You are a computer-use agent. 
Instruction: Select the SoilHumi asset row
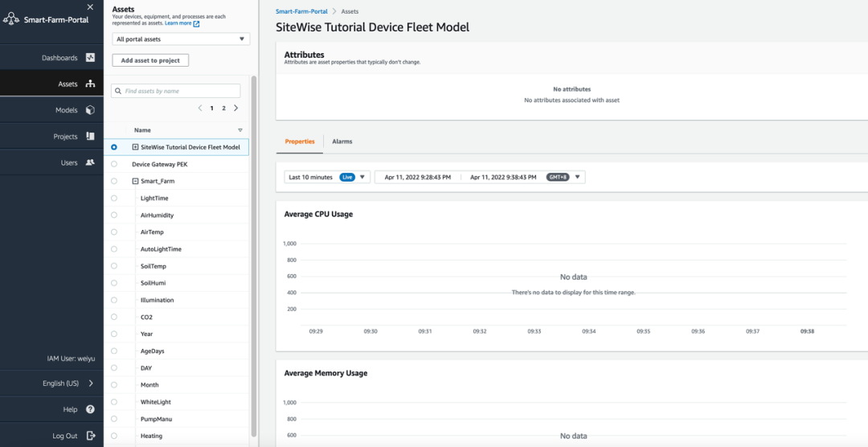click(177, 283)
